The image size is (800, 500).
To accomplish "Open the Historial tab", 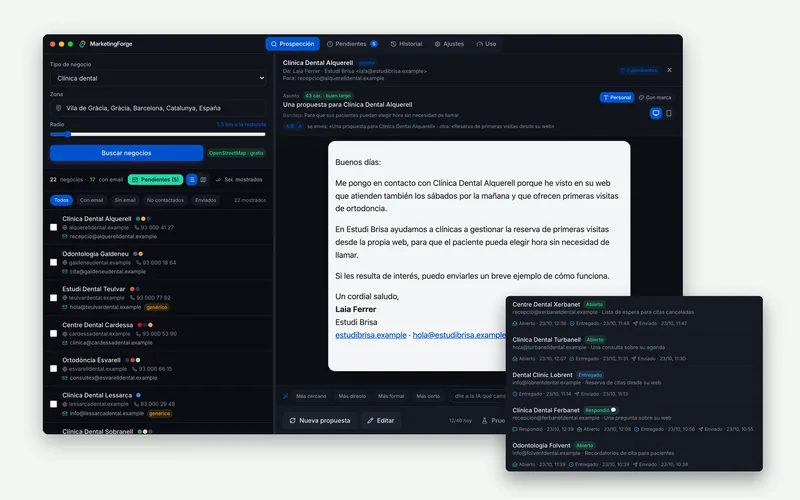I will (406, 44).
